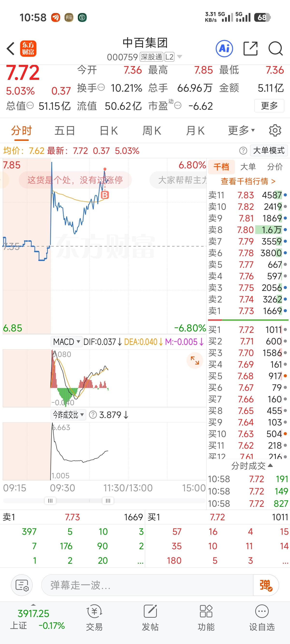Open the danmaku settings list icon
Screen dimensions: 290x644
[22, 585]
